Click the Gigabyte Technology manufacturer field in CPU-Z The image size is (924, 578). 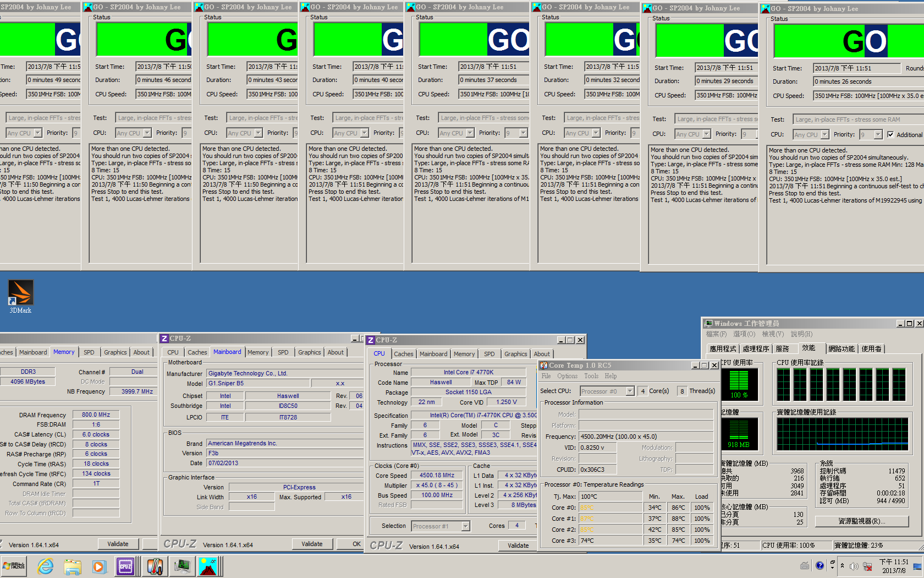(x=285, y=373)
